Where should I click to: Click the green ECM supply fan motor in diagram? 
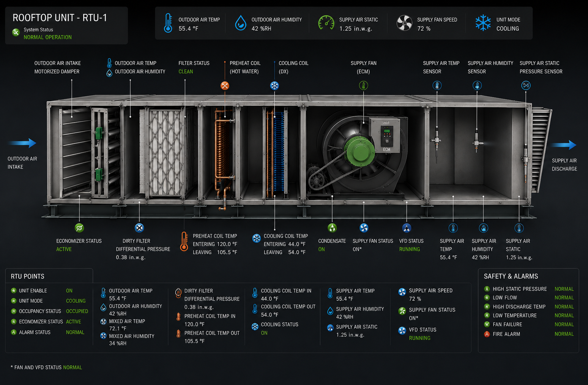(361, 152)
